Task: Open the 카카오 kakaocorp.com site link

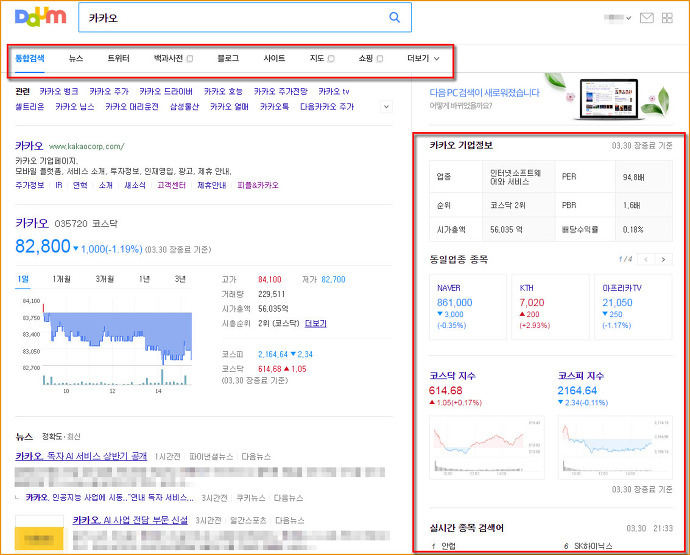Action: coord(29,146)
